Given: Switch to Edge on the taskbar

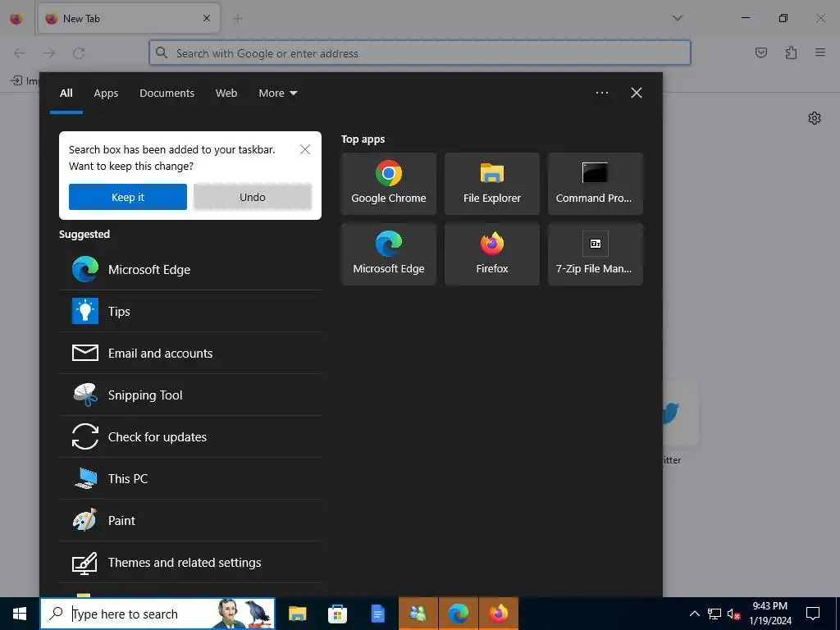Looking at the screenshot, I should (x=458, y=614).
